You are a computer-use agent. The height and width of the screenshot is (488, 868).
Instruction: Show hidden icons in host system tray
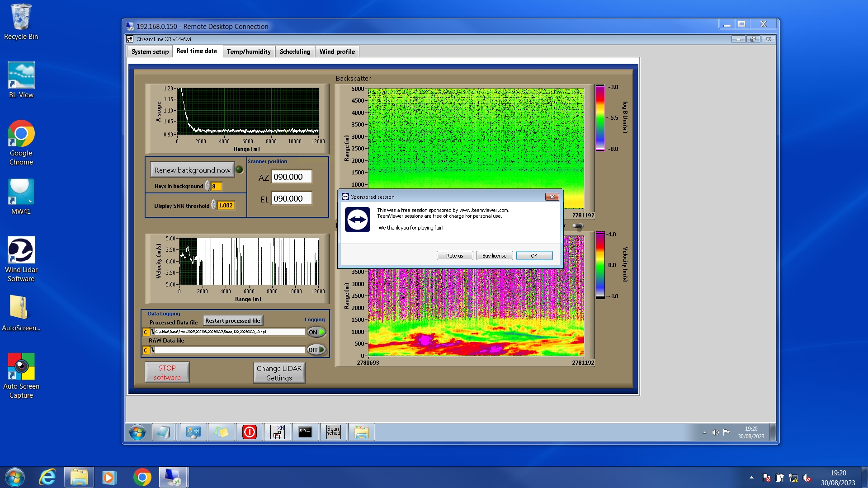point(751,477)
